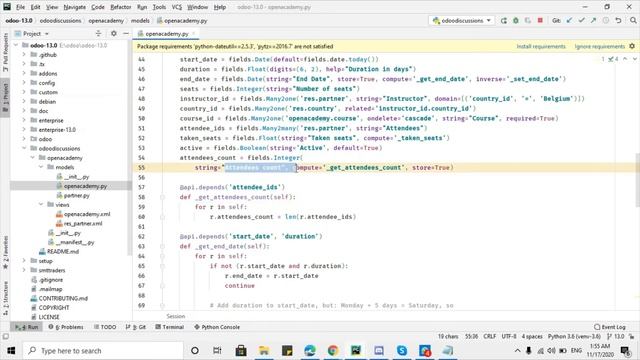Open Microsoft Store taskbar icon
The height and width of the screenshot is (360, 640).
pyautogui.click(x=241, y=351)
